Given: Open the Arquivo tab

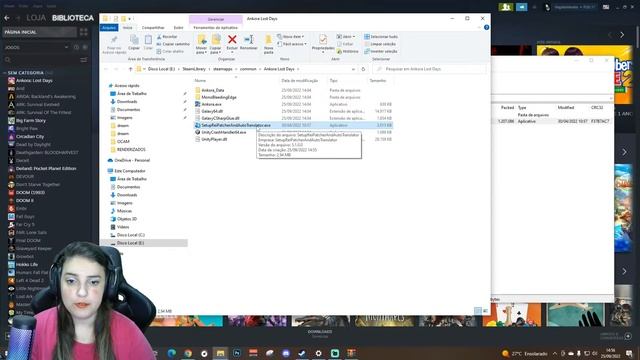Looking at the screenshot, I should 109,28.
